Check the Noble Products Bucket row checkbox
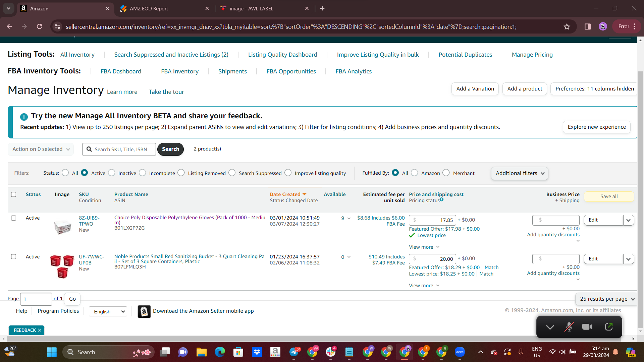Image resolution: width=644 pixels, height=362 pixels. (14, 257)
